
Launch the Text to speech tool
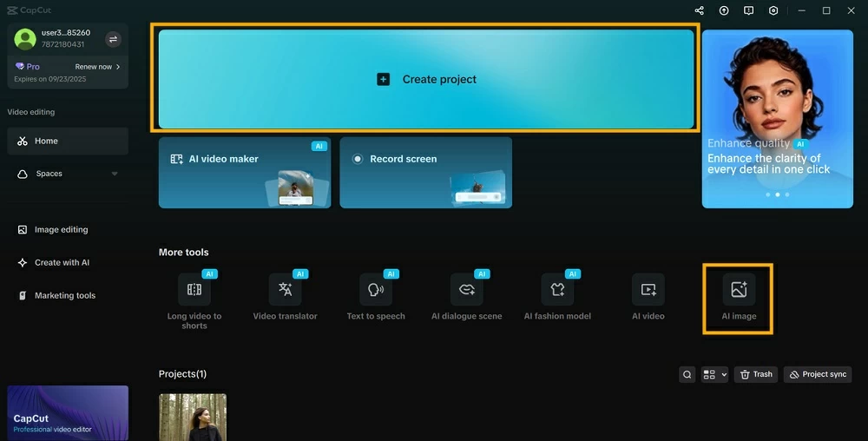click(376, 290)
